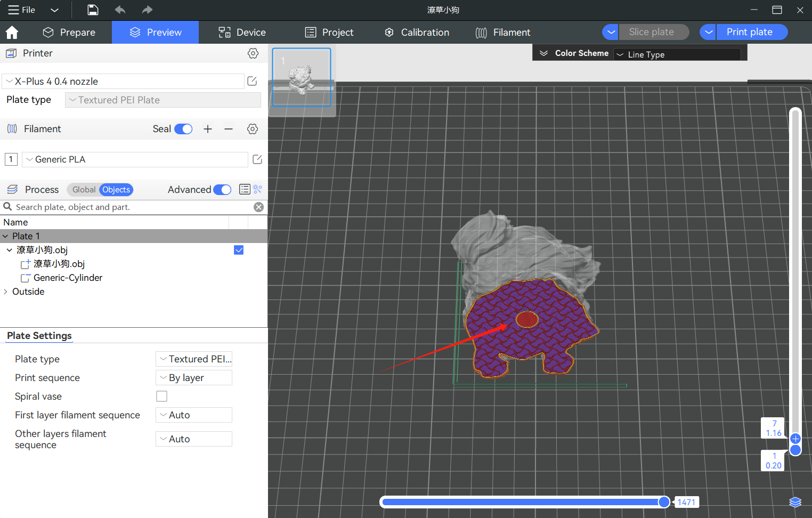Image resolution: width=812 pixels, height=518 pixels.
Task: Click the compare presets icon
Action: pyautogui.click(x=258, y=189)
